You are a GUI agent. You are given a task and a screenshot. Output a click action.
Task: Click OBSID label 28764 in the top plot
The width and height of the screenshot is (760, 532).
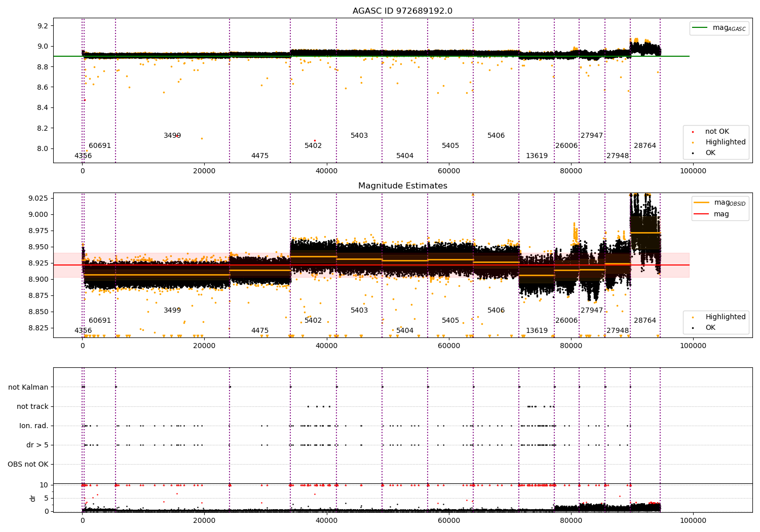pos(645,146)
